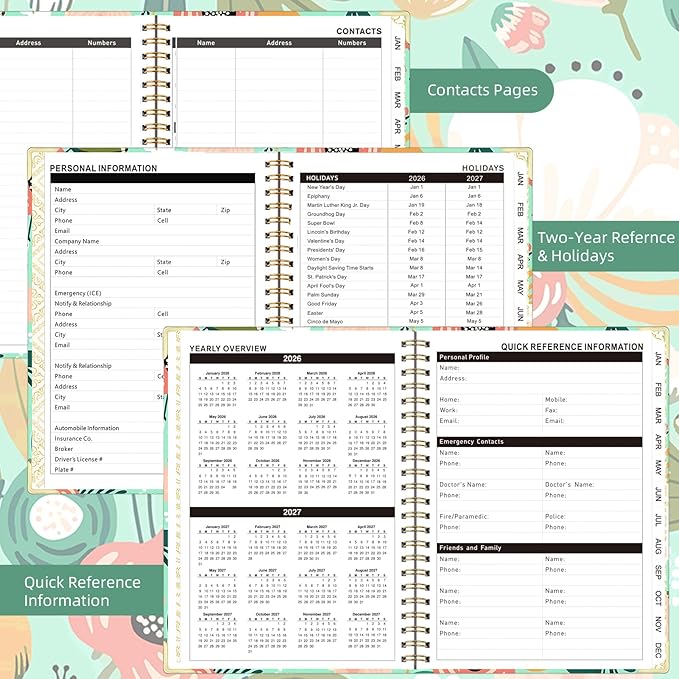Click the 'CONTACTS' page heading

click(359, 31)
